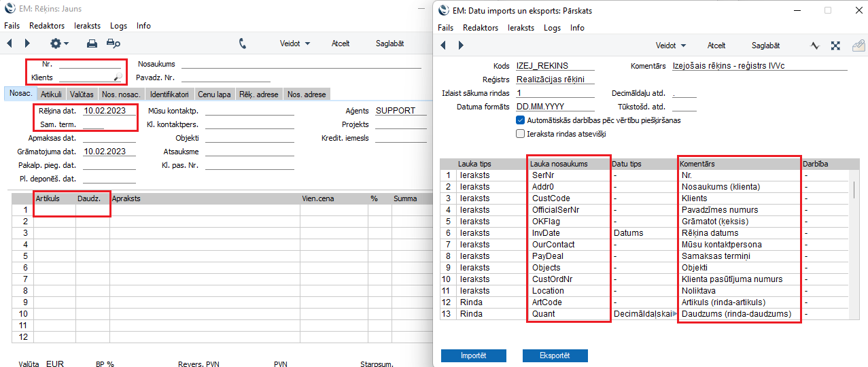Go to previous record in import/export window
The width and height of the screenshot is (868, 367).
(443, 46)
